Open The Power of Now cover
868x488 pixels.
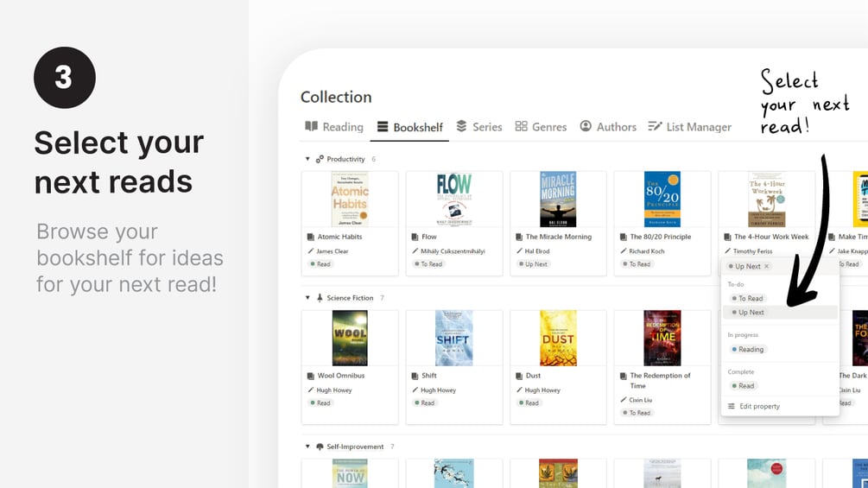(350, 473)
